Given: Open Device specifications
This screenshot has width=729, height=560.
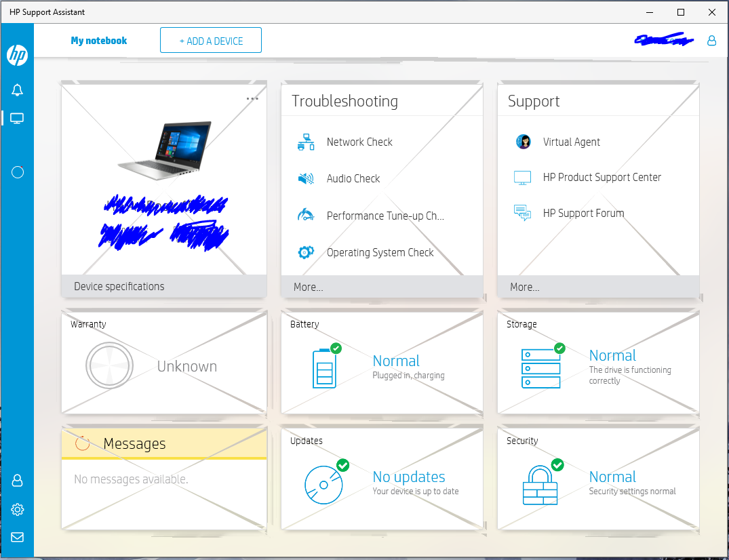Looking at the screenshot, I should 164,286.
